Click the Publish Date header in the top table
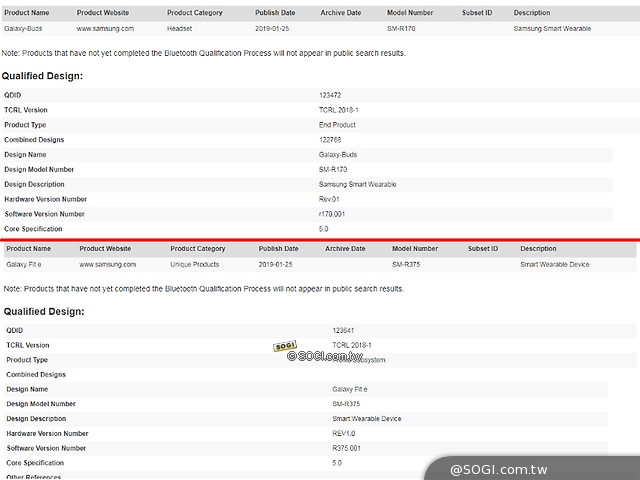640x480 pixels. tap(275, 13)
